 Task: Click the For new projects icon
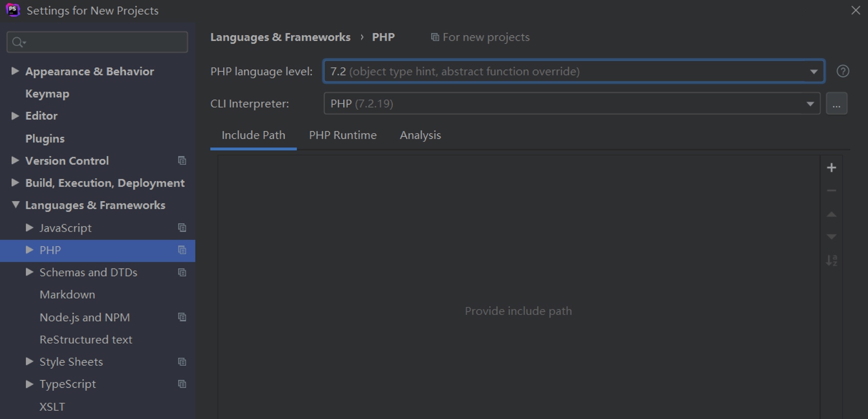(x=435, y=37)
